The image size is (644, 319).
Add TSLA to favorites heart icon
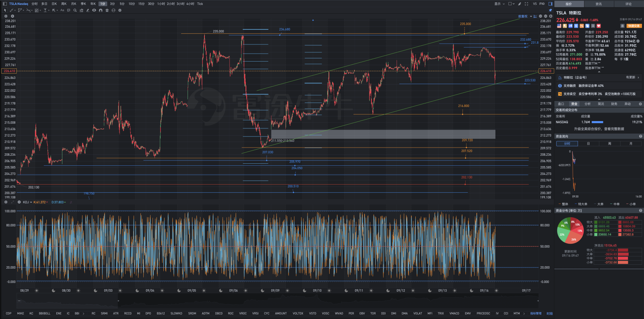click(599, 26)
